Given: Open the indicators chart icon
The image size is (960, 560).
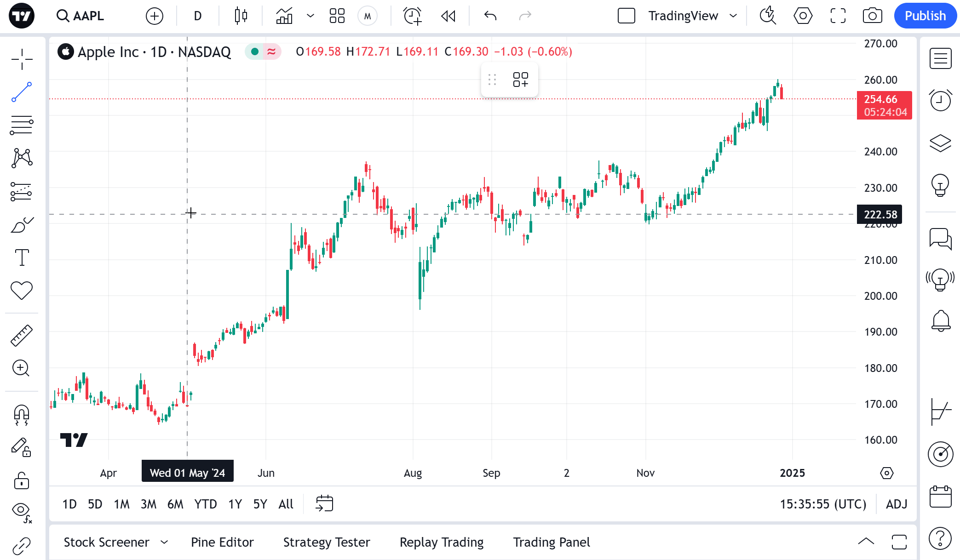Looking at the screenshot, I should (x=284, y=16).
